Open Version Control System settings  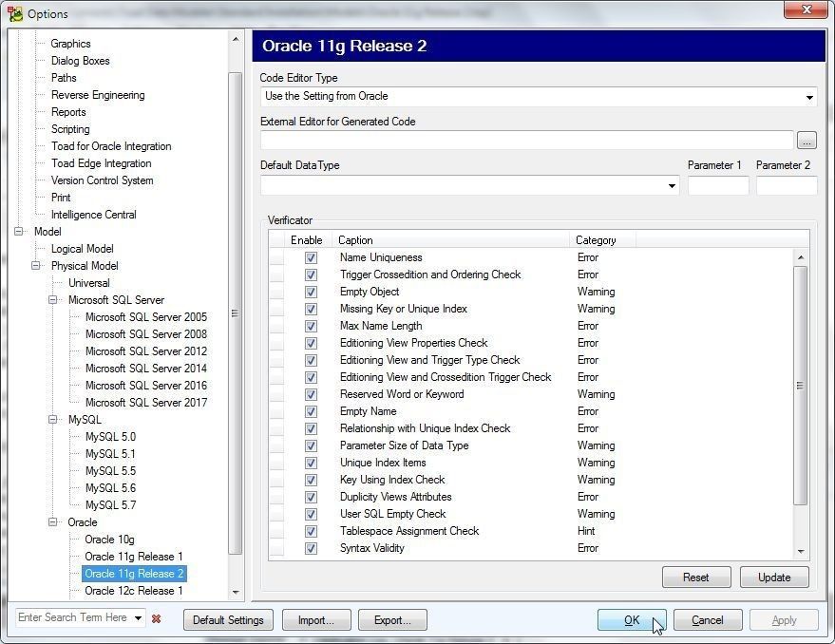tap(103, 180)
